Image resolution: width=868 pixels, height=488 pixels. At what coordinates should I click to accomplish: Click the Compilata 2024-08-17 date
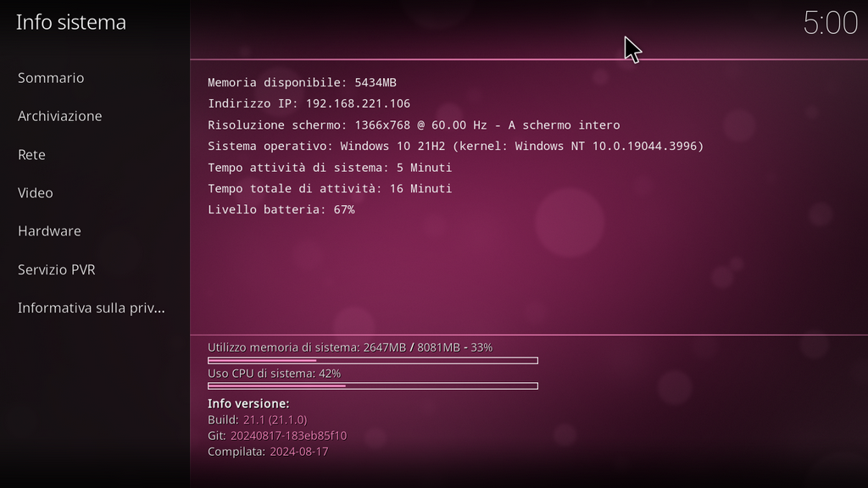pyautogui.click(x=299, y=452)
